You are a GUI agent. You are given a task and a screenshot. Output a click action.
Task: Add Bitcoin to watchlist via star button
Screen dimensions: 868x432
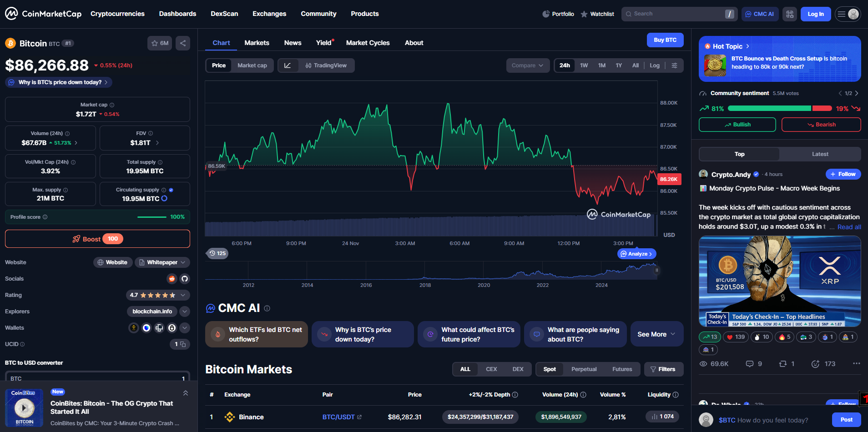pos(160,43)
